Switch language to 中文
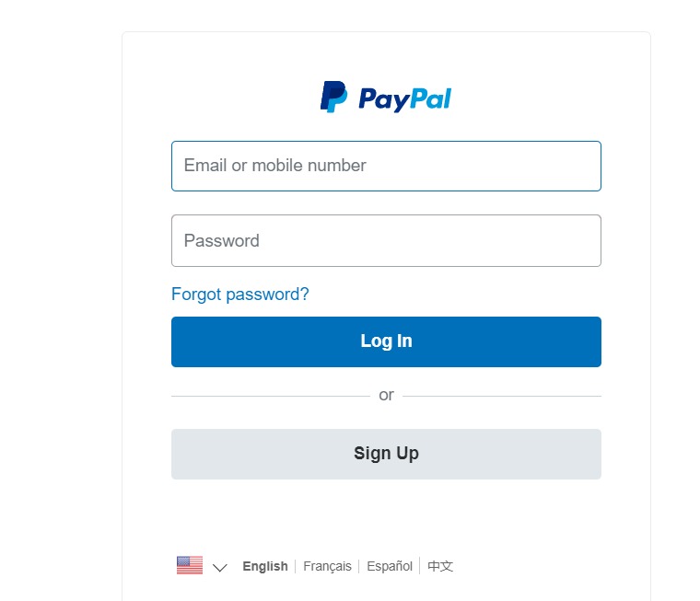Screen dimensions: 700x601 pos(440,566)
